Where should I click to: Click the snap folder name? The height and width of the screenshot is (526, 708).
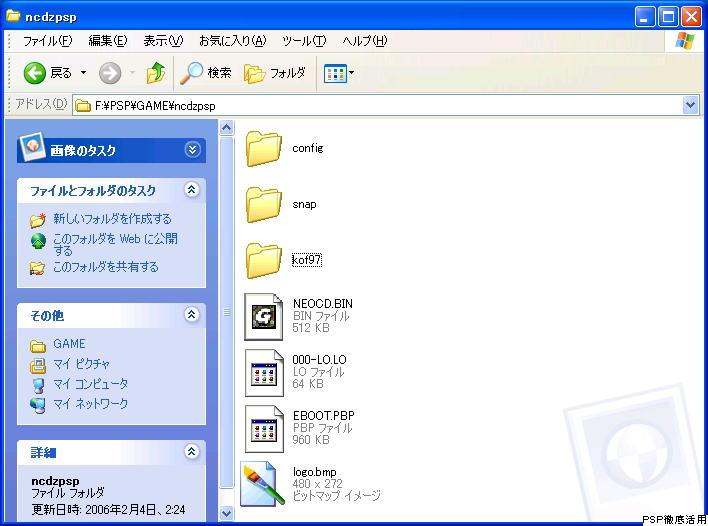pyautogui.click(x=304, y=204)
